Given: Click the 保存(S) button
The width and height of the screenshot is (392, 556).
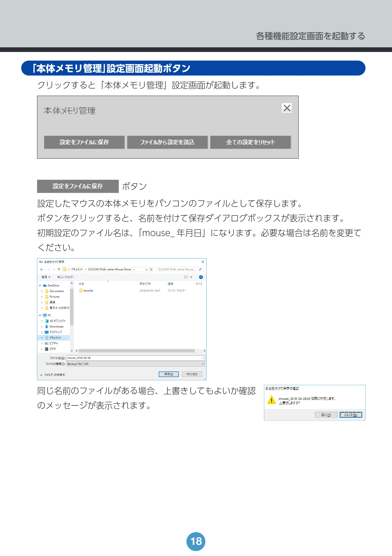Looking at the screenshot, I should tap(169, 374).
